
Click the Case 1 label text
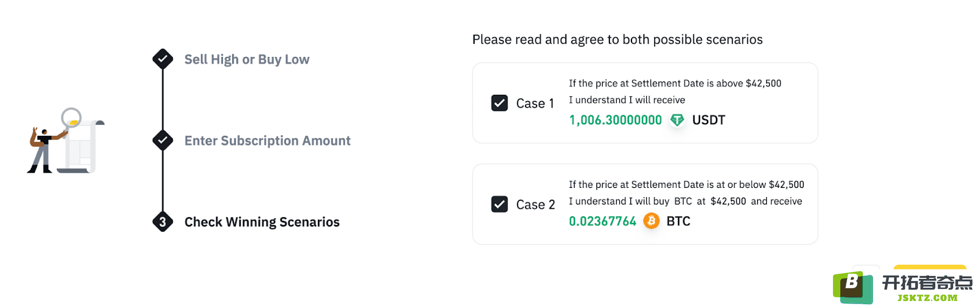[535, 103]
